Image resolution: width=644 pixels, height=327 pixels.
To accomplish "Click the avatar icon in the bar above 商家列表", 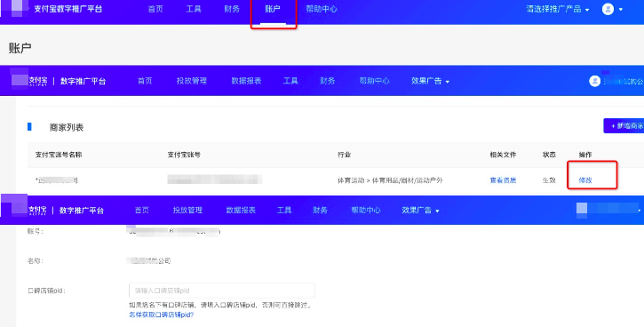I will click(594, 81).
